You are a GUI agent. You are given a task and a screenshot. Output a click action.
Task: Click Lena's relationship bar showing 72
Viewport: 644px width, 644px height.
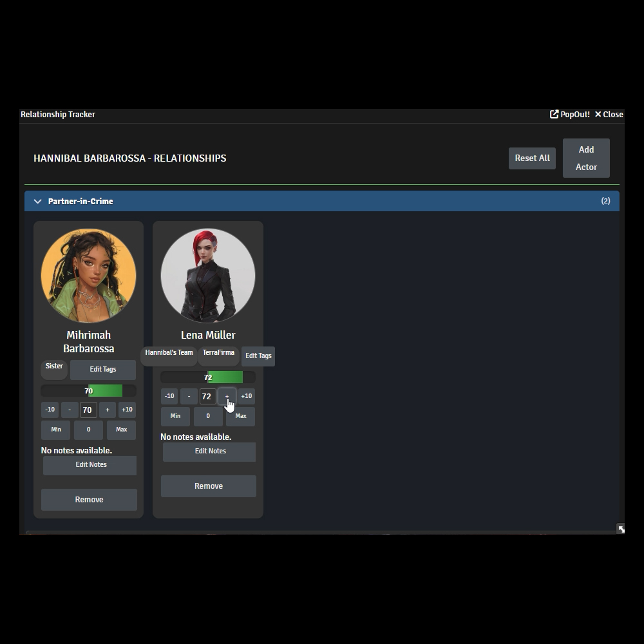point(208,377)
